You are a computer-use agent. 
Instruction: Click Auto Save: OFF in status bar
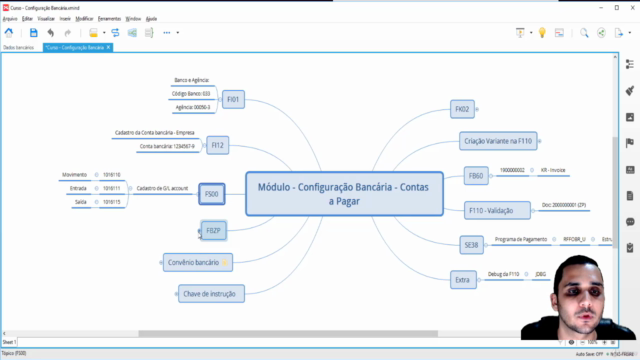pyautogui.click(x=589, y=354)
